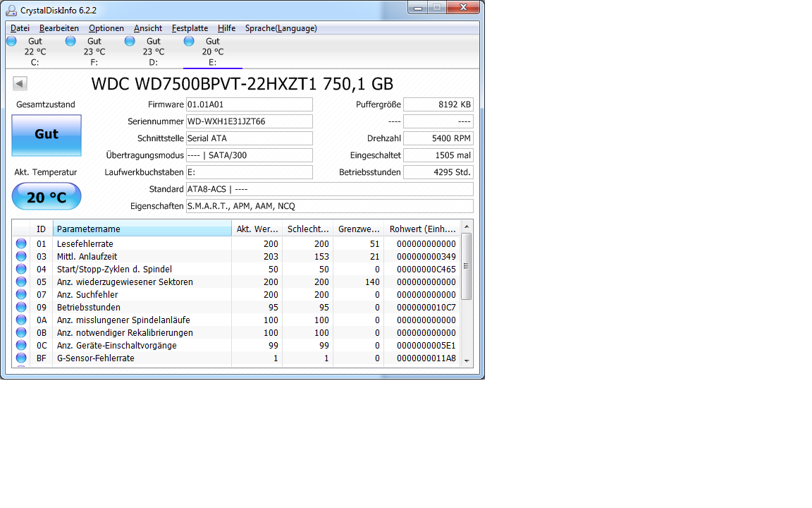812x508 pixels.
Task: Click the Betriebsstunden 4295 Std. field
Action: pos(438,172)
